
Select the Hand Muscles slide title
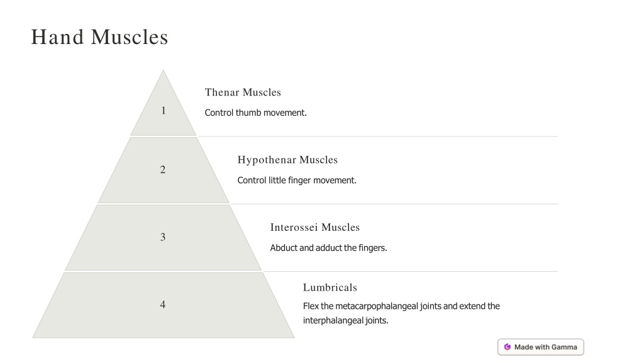click(100, 37)
